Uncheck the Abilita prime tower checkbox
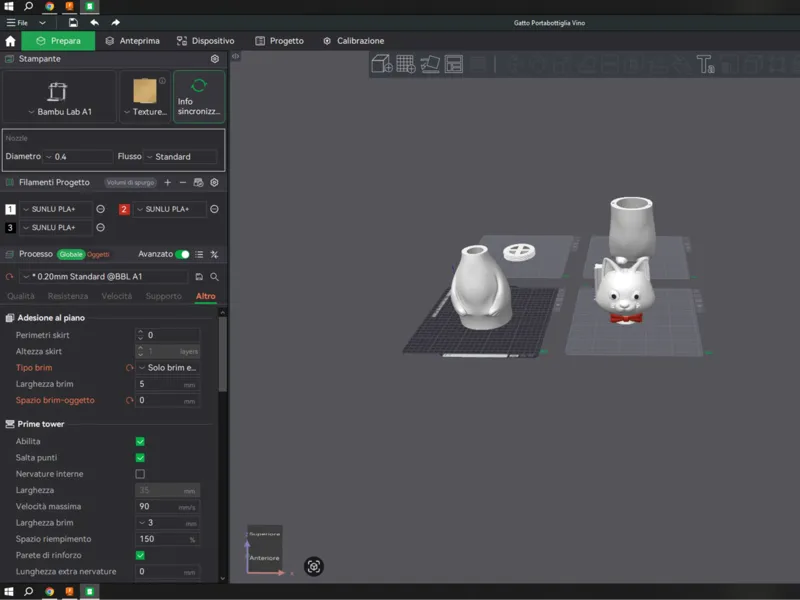Screen dimensions: 800x600 coord(140,441)
